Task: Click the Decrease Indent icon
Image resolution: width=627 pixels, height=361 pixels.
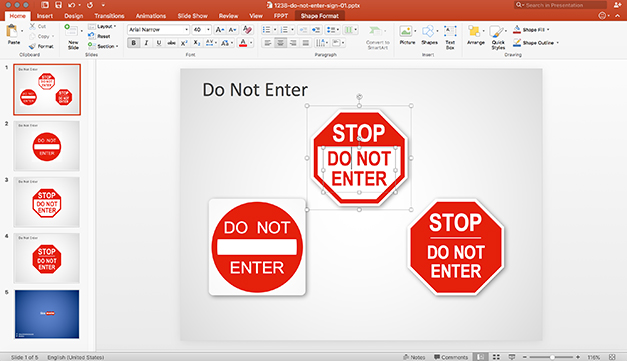Action: (303, 30)
